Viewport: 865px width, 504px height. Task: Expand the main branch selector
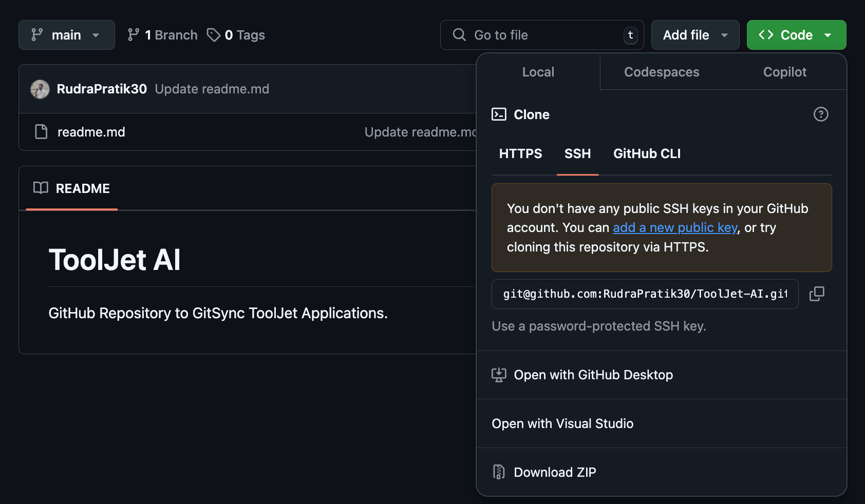66,34
